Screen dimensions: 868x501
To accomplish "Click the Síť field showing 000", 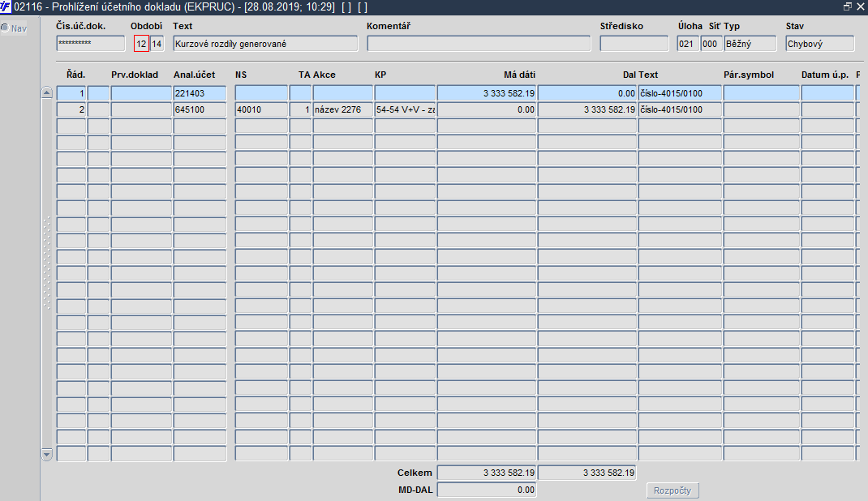I will coord(711,44).
